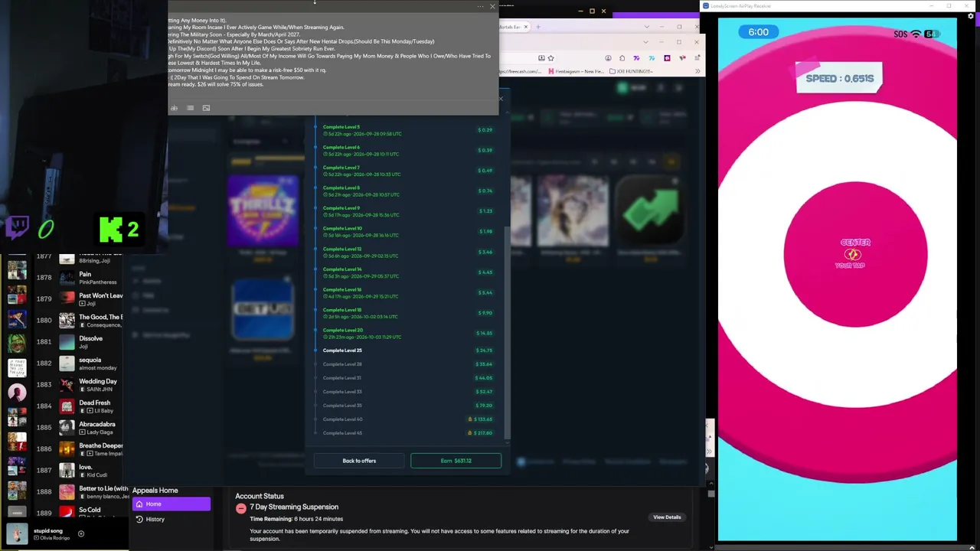This screenshot has width=980, height=551.
Task: Click the SPEED 0.651S label in game
Action: pos(839,78)
